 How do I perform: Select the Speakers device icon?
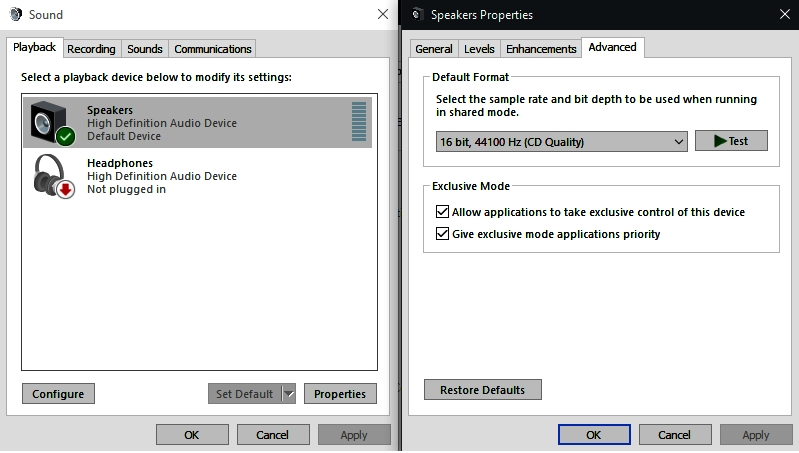pos(49,122)
